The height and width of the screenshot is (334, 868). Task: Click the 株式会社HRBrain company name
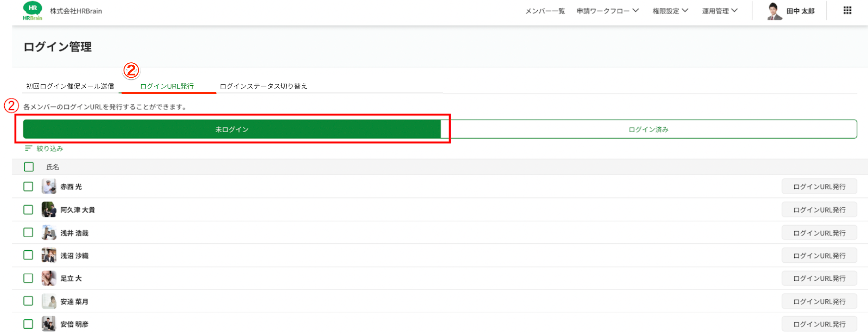76,11
